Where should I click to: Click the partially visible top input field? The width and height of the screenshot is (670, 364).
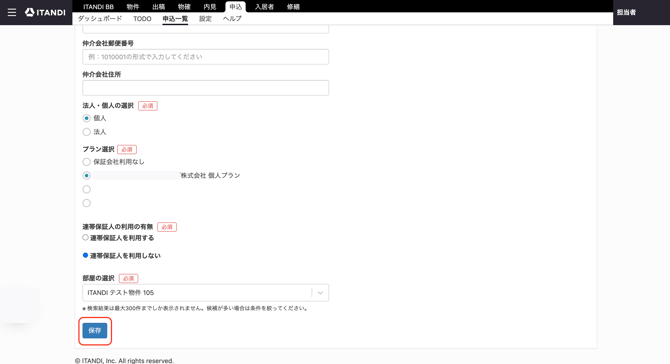coord(206,29)
